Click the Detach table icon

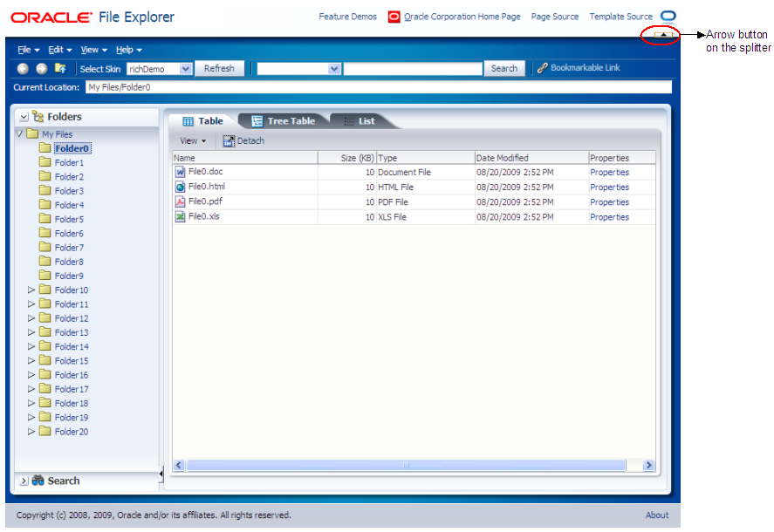pos(228,140)
